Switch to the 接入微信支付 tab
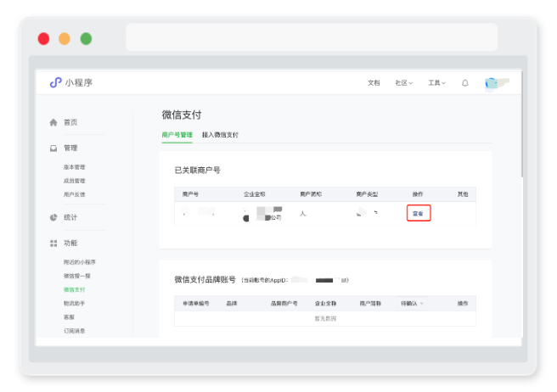The image size is (557, 392). click(220, 135)
